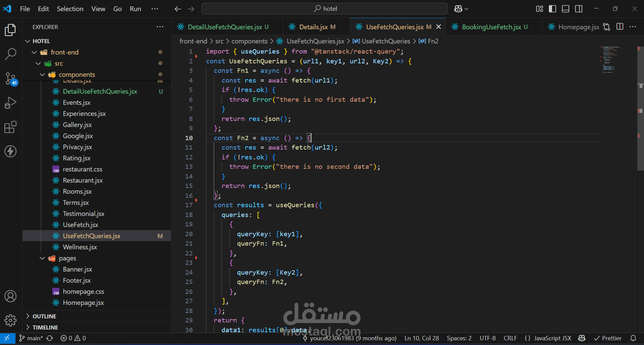This screenshot has width=644, height=345.
Task: Toggle the bottom Panel
Action: coord(566,9)
